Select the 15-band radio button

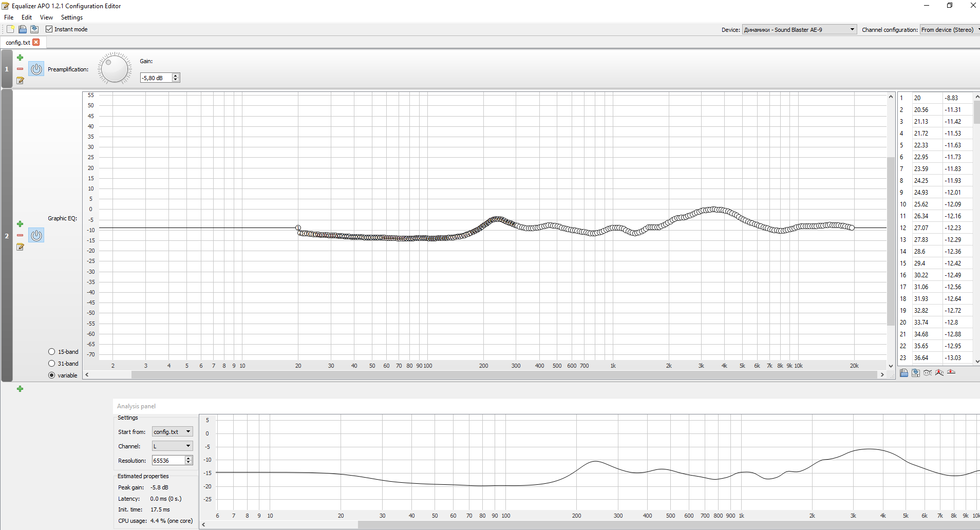click(x=52, y=352)
